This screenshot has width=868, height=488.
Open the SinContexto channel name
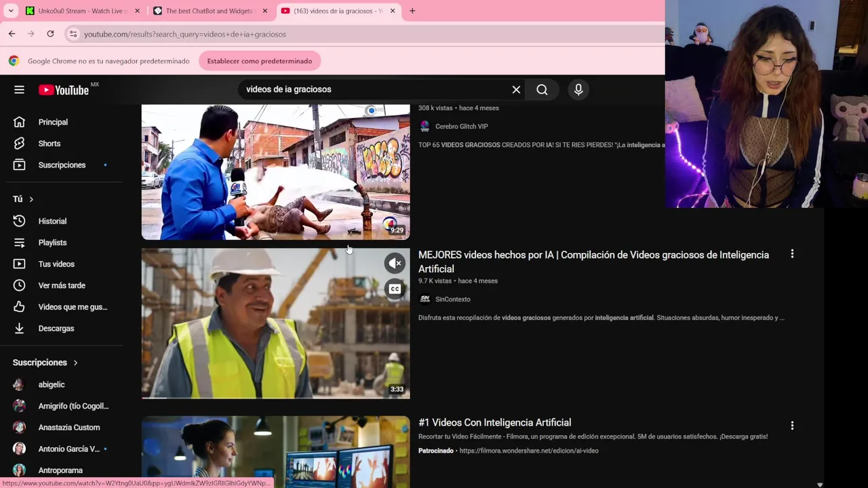coord(453,299)
